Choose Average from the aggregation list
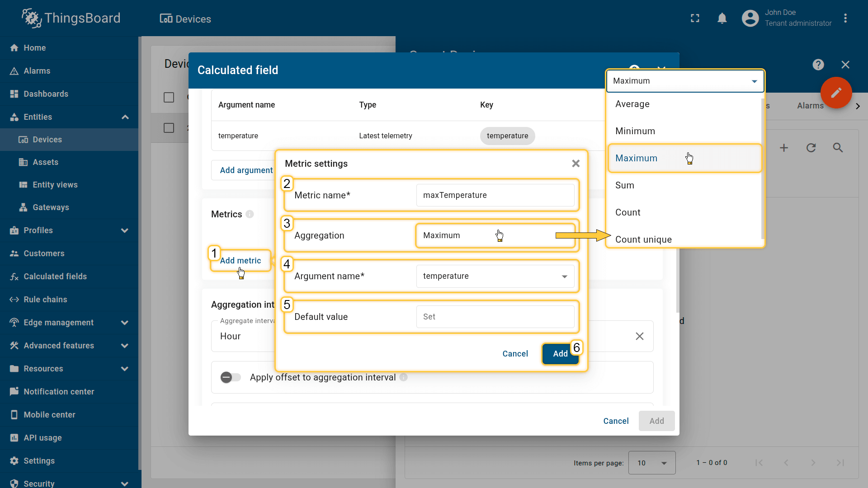The height and width of the screenshot is (488, 868). 632,104
